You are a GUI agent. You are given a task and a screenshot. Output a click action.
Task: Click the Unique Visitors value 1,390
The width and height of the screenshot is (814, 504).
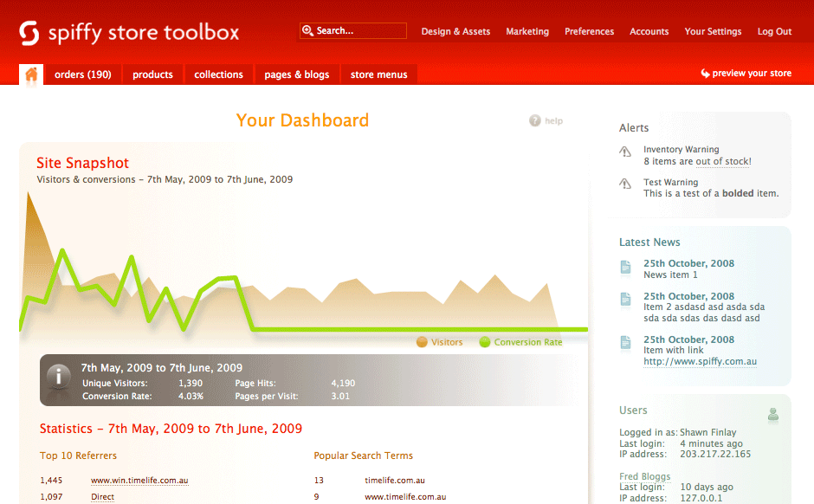click(x=191, y=383)
